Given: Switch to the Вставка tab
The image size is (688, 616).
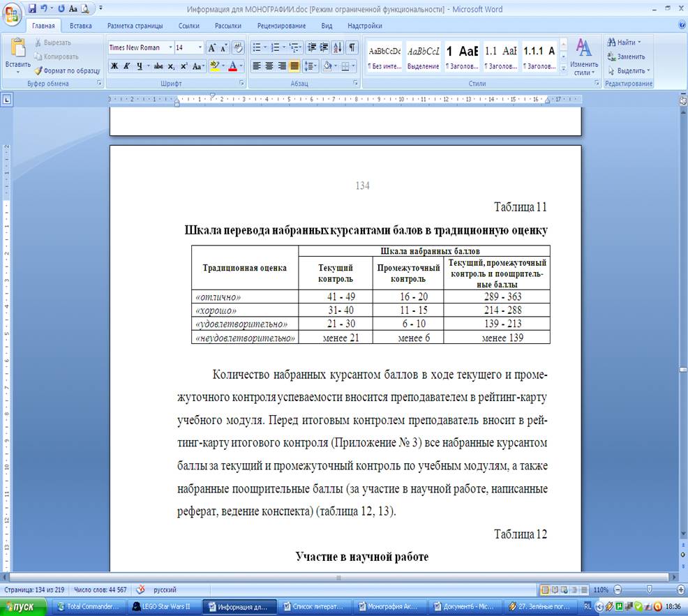Looking at the screenshot, I should (x=80, y=26).
